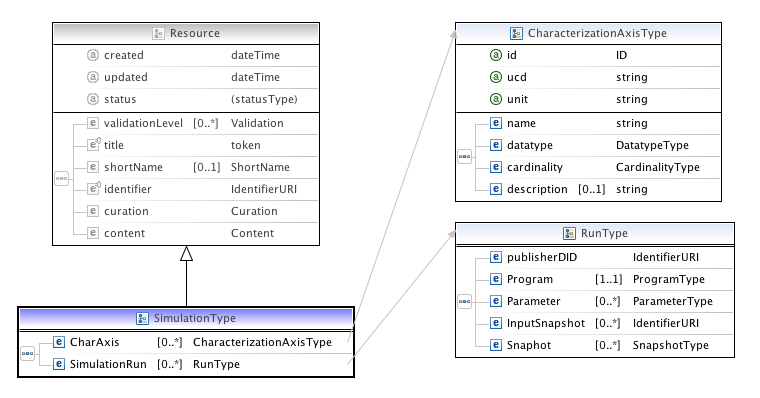
Task: Click the green attribute icon beside ucd
Action: point(495,77)
